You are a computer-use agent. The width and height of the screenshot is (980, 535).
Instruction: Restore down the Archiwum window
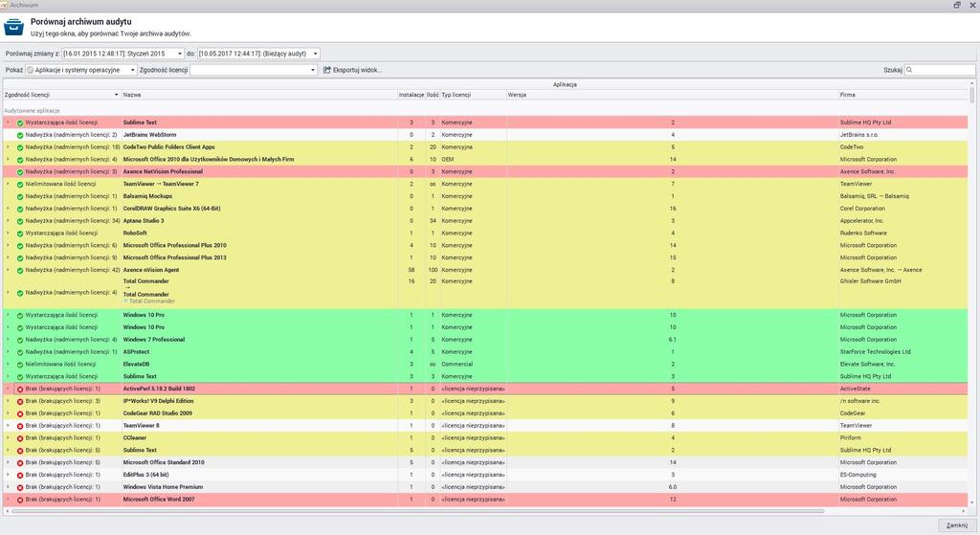pos(957,5)
